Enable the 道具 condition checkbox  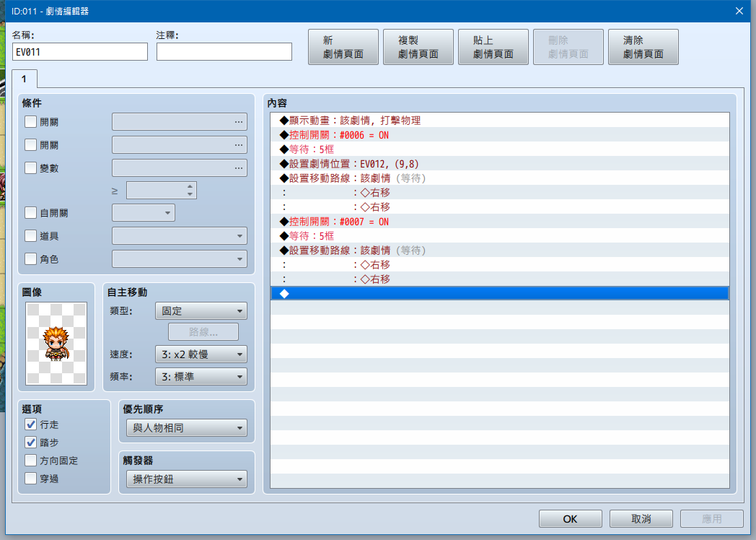(x=31, y=235)
